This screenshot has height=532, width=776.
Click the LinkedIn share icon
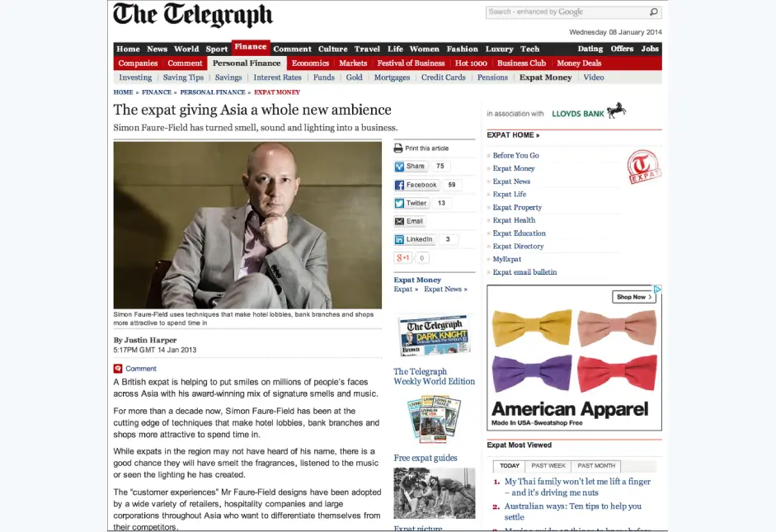tap(399, 240)
